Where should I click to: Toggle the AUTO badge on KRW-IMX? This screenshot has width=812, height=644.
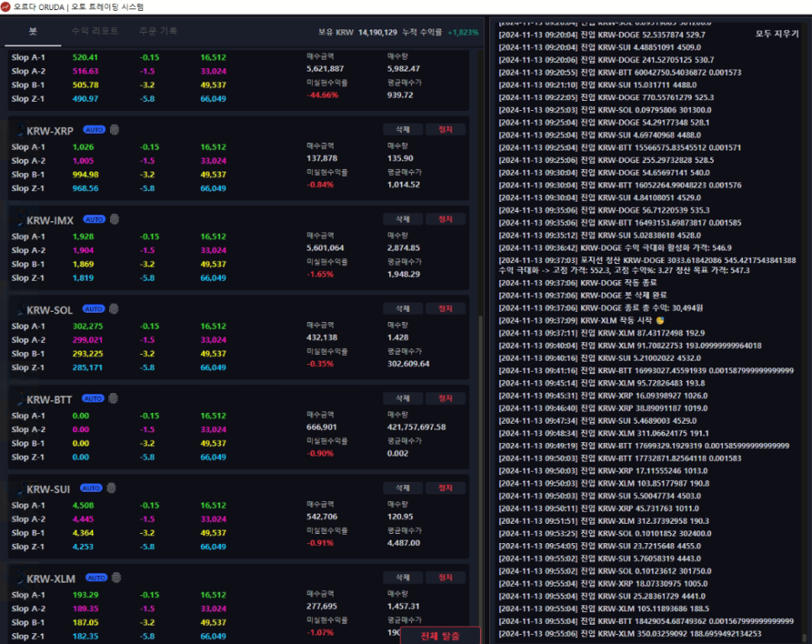coord(94,219)
